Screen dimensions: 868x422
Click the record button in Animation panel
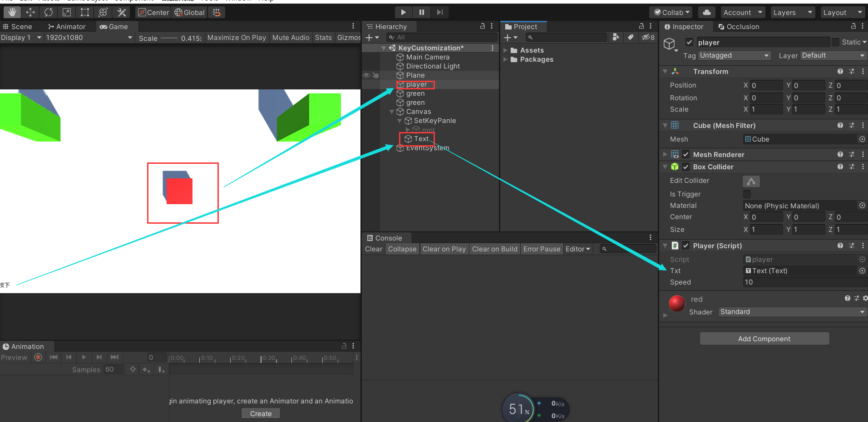tap(38, 357)
